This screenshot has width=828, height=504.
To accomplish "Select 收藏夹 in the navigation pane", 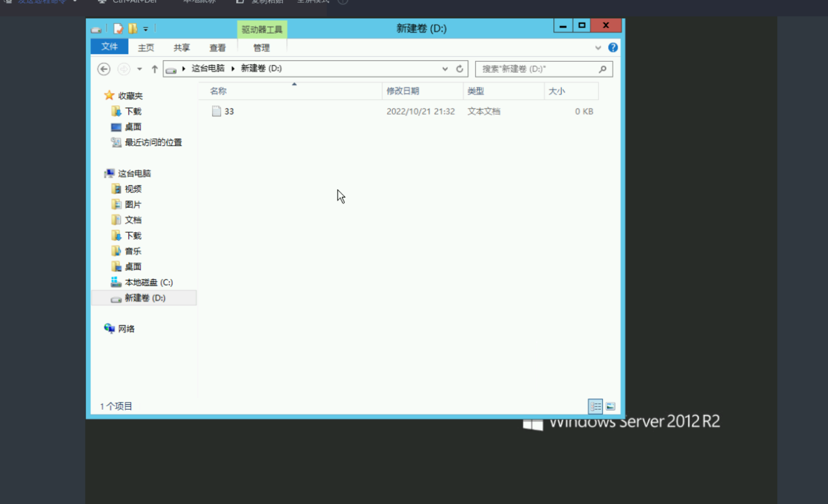I will 130,96.
